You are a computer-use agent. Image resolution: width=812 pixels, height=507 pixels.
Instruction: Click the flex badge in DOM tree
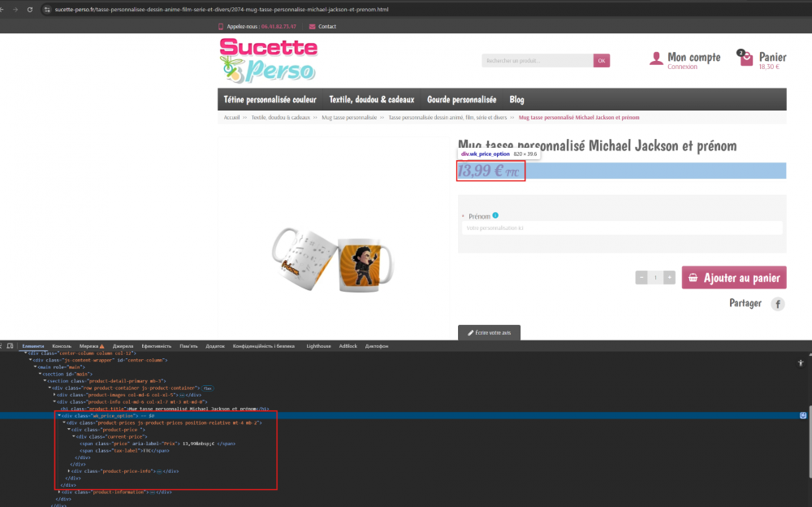(208, 388)
